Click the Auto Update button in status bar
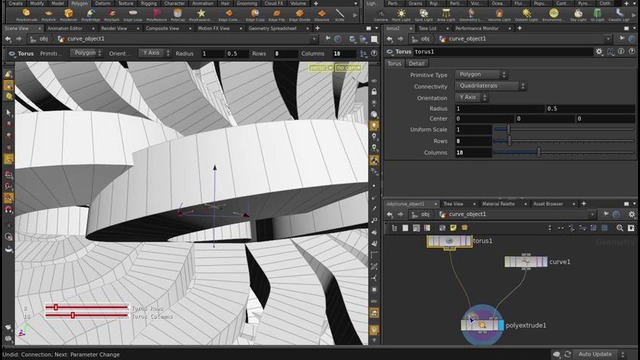 (x=595, y=354)
